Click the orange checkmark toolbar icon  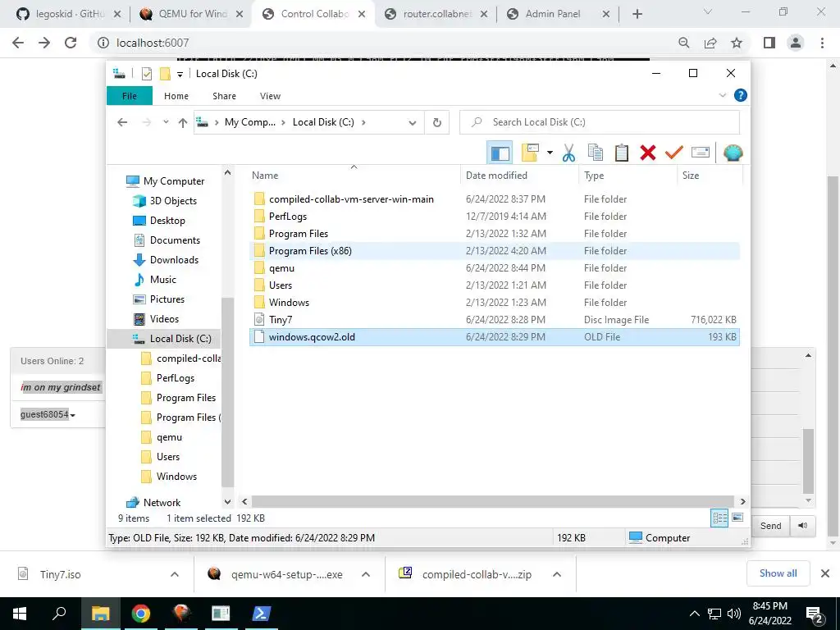[674, 153]
